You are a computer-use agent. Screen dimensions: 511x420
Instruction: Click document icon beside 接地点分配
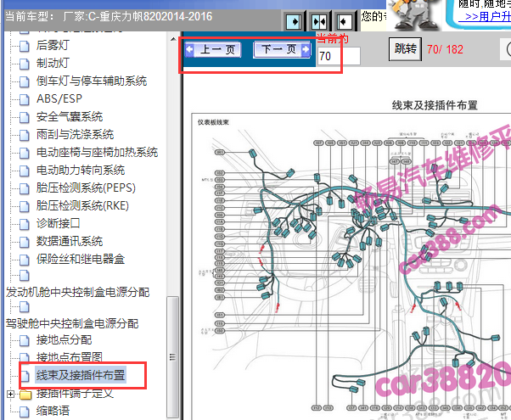[25, 341]
